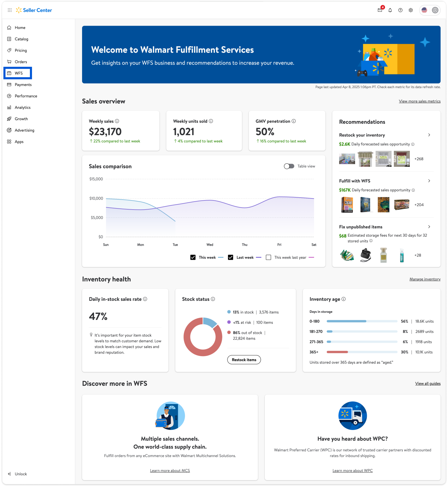This screenshot has width=448, height=487.
Task: Click the Nertz card game thumbnail
Action: 347,205
